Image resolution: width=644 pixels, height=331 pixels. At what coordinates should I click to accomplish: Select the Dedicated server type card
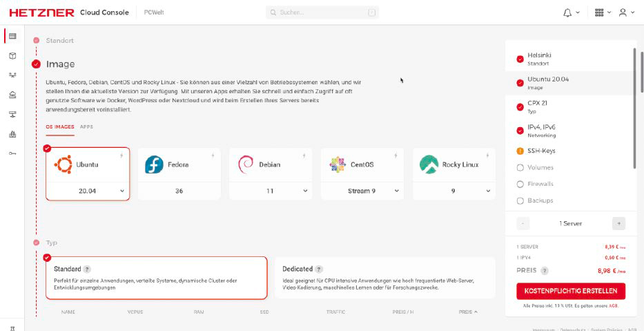click(385, 278)
